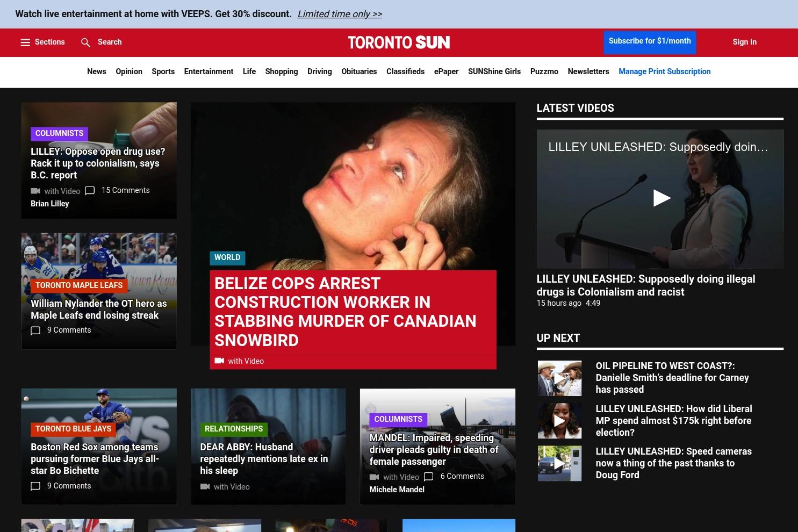Select Life in the navigation bar
This screenshot has width=798, height=532.
249,71
